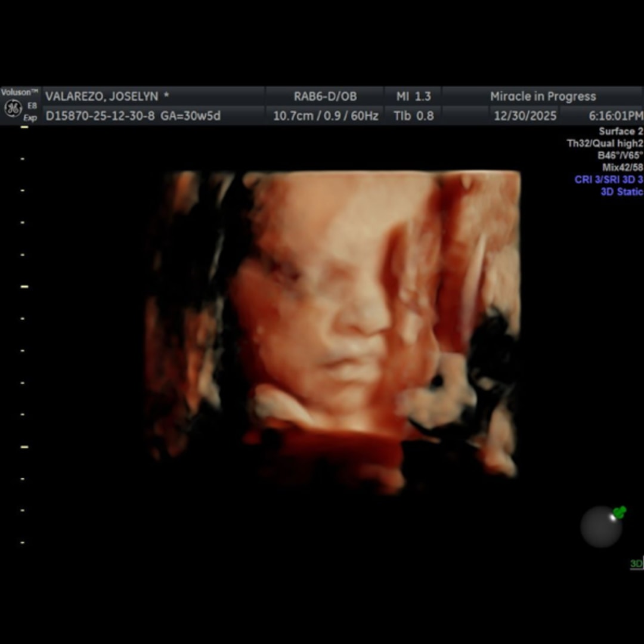Image resolution: width=644 pixels, height=644 pixels.
Task: Click the E8 Exp model label
Action: click(x=31, y=112)
